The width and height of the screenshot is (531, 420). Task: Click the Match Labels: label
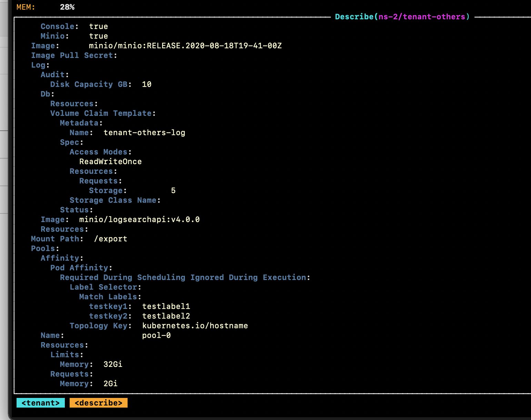coord(110,297)
